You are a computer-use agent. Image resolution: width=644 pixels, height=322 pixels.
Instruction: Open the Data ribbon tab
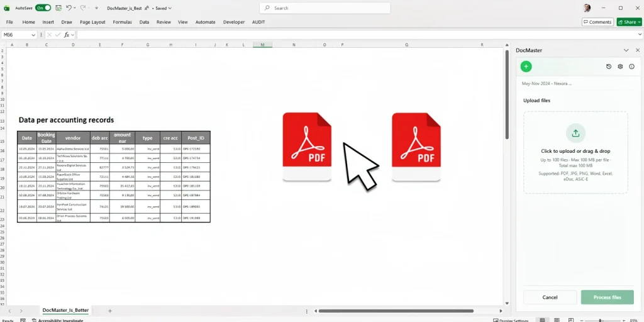[144, 22]
